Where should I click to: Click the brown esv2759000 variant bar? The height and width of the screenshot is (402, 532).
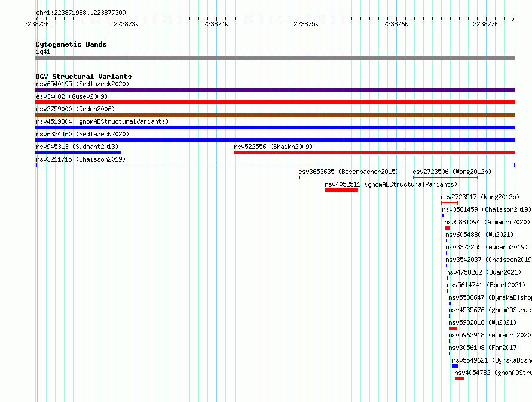point(275,115)
